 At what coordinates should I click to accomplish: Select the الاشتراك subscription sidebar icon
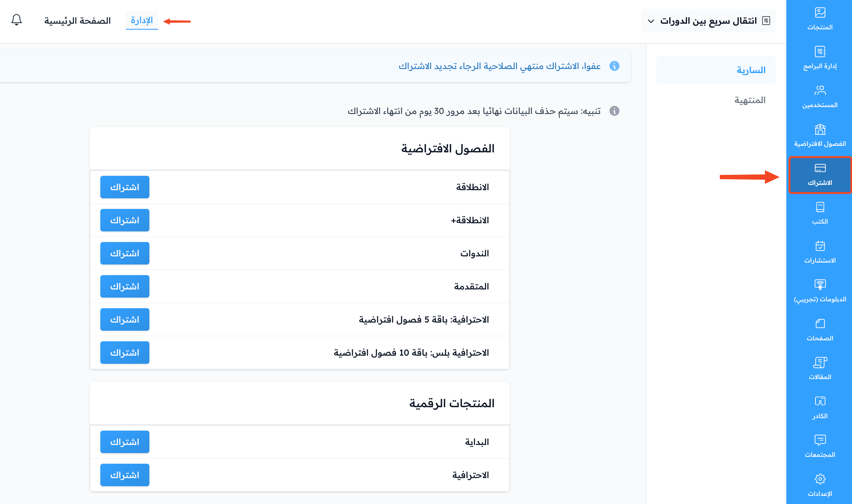[820, 175]
